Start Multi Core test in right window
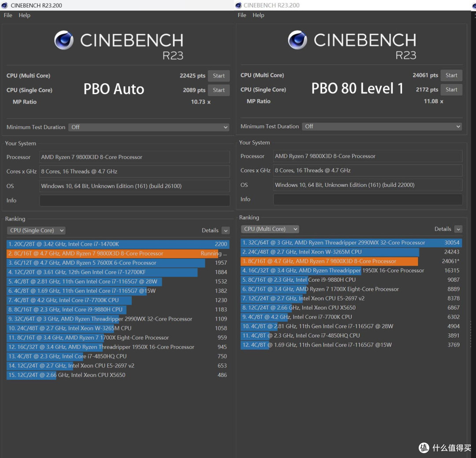This screenshot has height=458, width=476. click(x=451, y=75)
